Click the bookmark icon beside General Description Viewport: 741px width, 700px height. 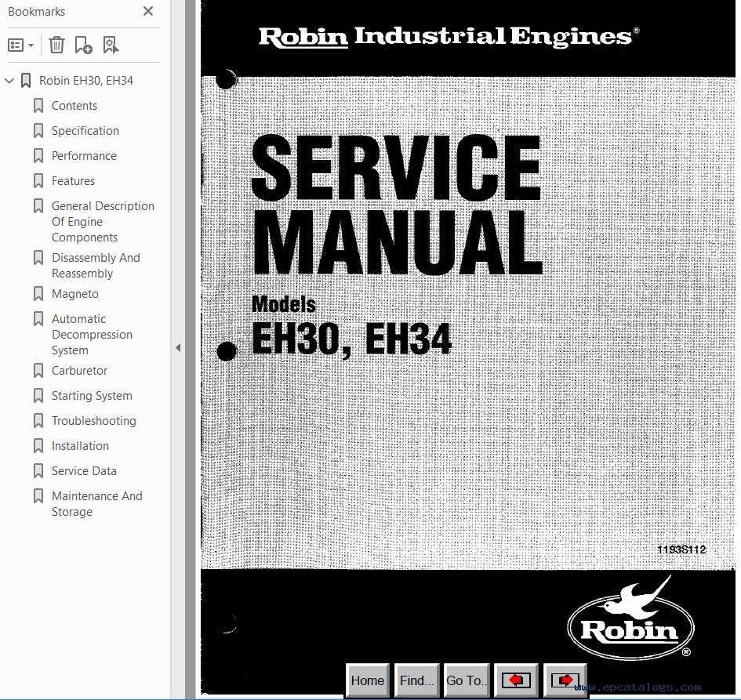pyautogui.click(x=38, y=206)
